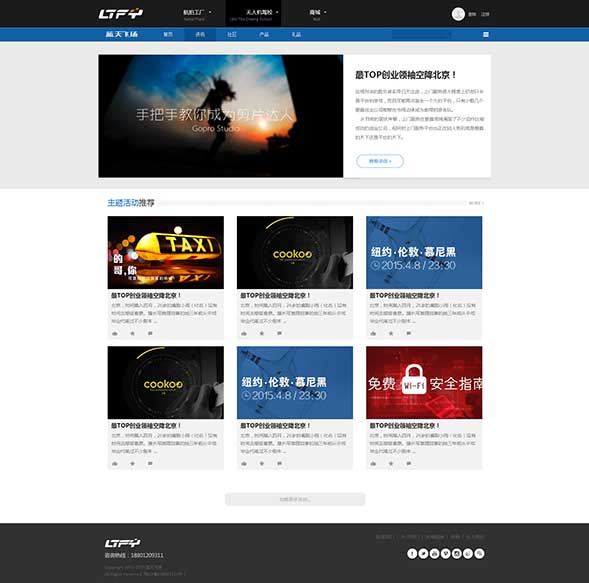
Task: Select the first tab on the blue bar
Action: tap(168, 35)
